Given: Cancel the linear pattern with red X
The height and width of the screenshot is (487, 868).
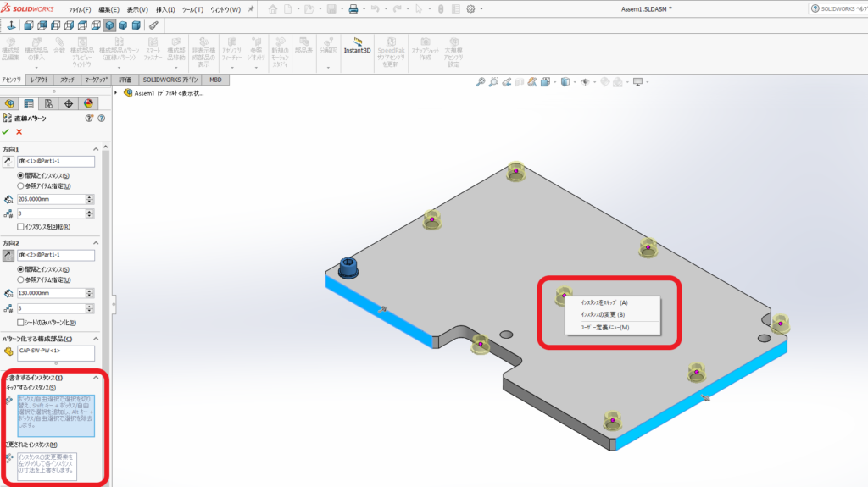Looking at the screenshot, I should coord(19,131).
